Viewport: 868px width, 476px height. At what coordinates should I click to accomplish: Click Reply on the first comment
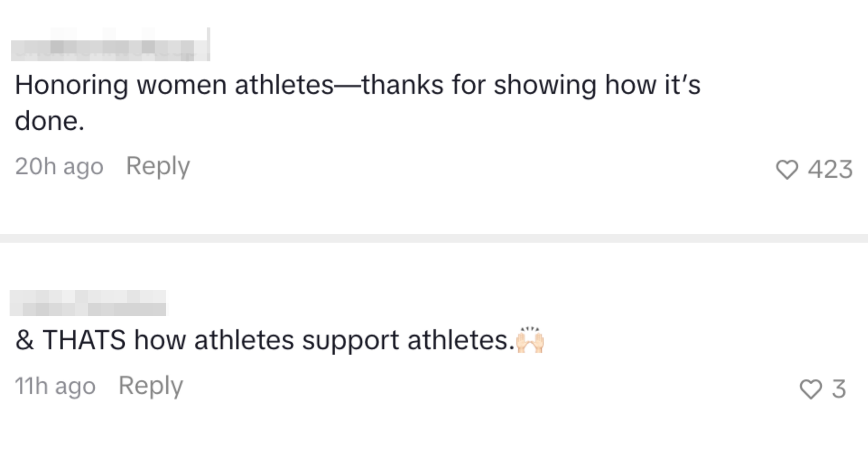(x=158, y=166)
